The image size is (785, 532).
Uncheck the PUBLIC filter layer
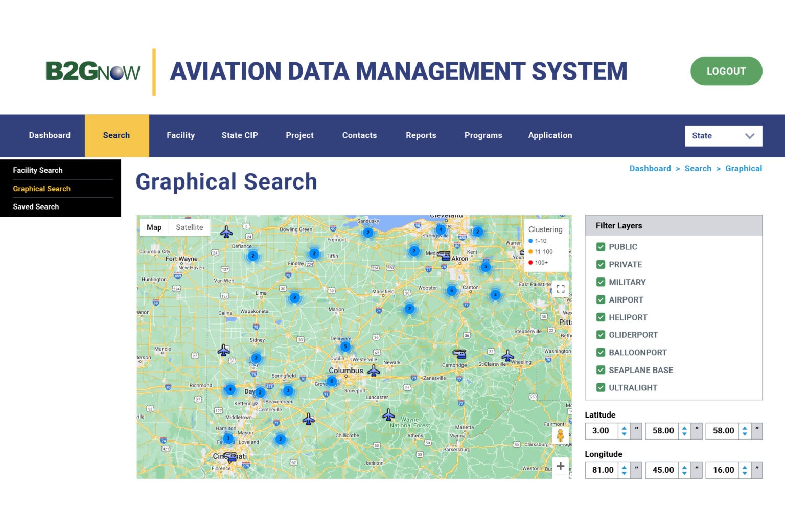601,247
